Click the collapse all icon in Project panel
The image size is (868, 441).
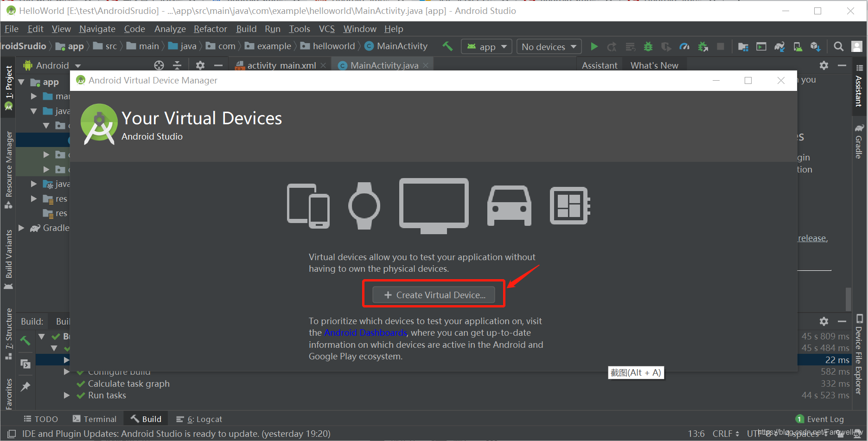[177, 65]
